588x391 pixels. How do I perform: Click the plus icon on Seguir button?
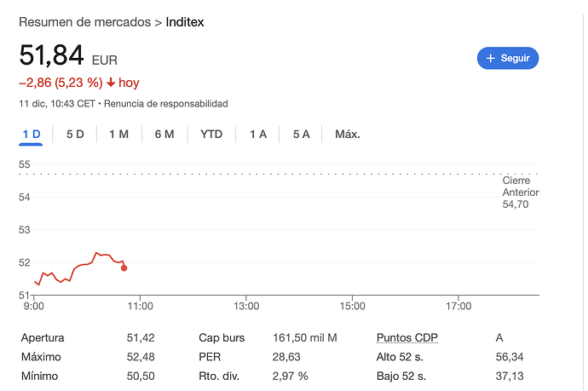[491, 58]
